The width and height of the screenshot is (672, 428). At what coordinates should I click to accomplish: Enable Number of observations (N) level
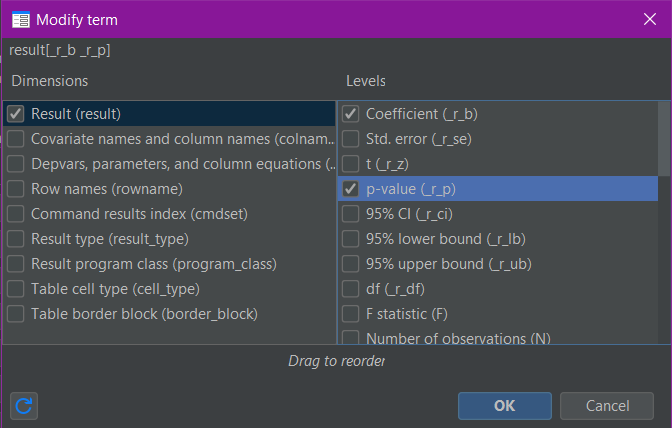[x=350, y=338]
